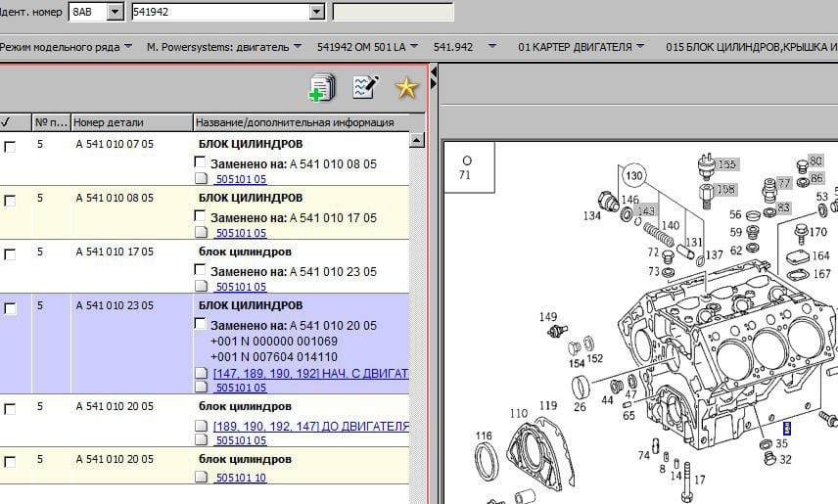Follow the '505101 10' link
This screenshot has width=838, height=504.
241,478
